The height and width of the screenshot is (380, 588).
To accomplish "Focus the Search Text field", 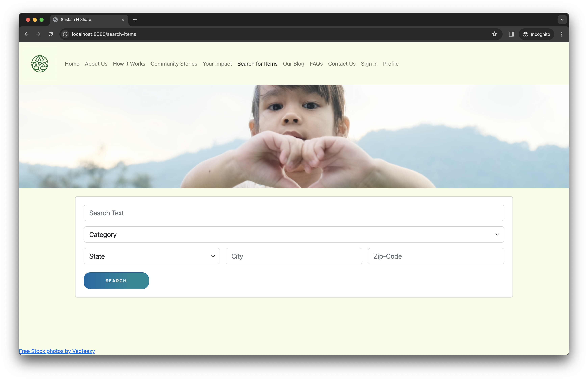I will pyautogui.click(x=294, y=213).
